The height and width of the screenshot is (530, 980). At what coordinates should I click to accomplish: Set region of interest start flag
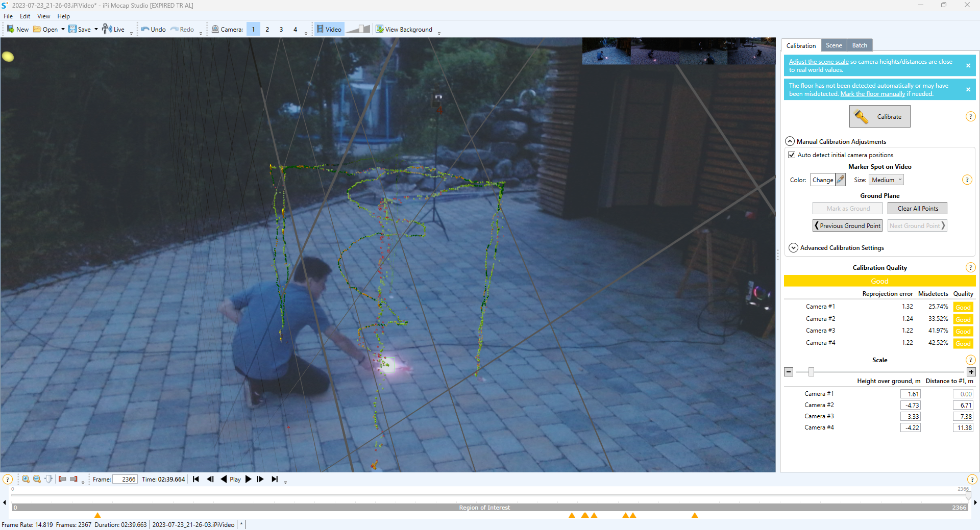point(62,479)
